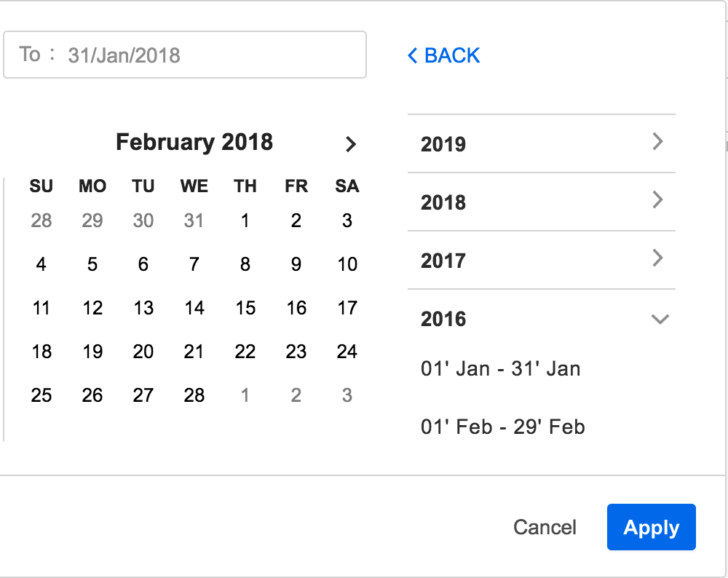Go to next month using the arrow
The height and width of the screenshot is (578, 728).
coord(351,144)
